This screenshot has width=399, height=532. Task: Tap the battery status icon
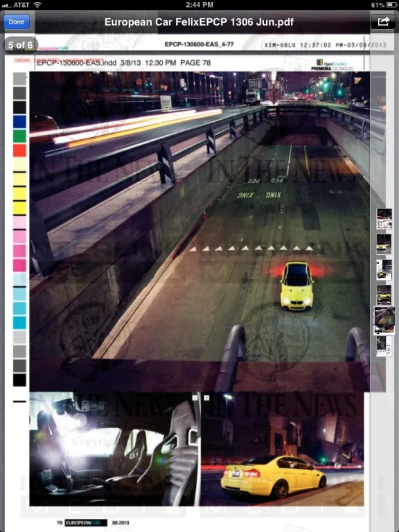pyautogui.click(x=391, y=5)
